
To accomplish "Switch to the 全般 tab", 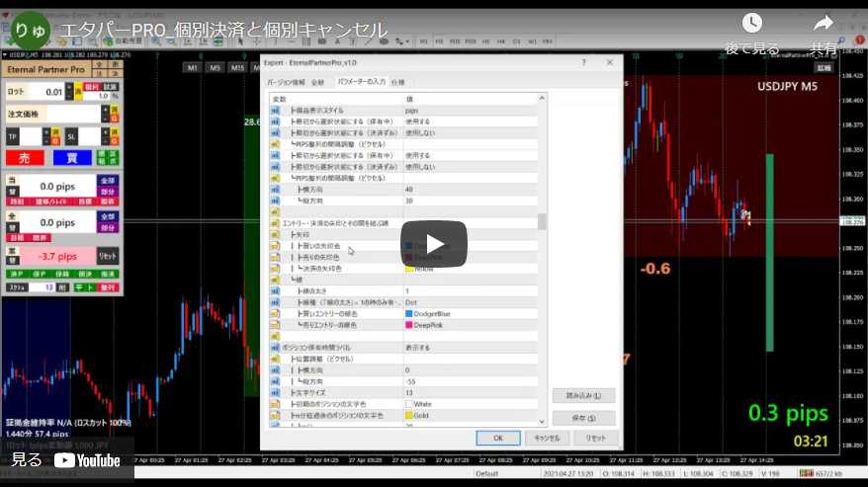I will tap(317, 82).
